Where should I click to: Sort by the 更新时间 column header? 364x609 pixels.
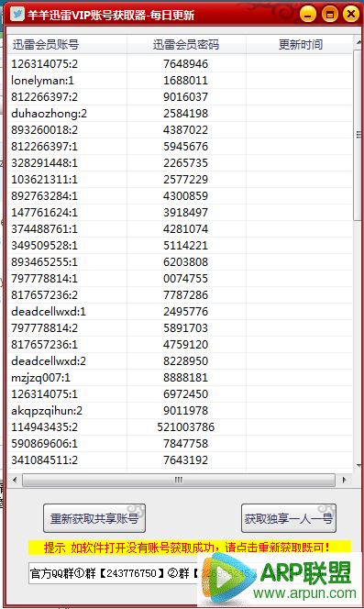point(300,45)
